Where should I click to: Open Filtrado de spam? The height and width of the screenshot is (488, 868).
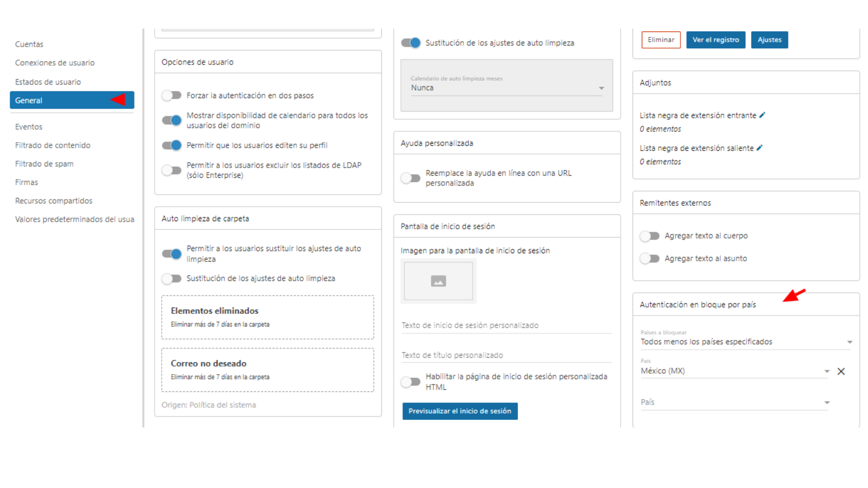point(44,164)
